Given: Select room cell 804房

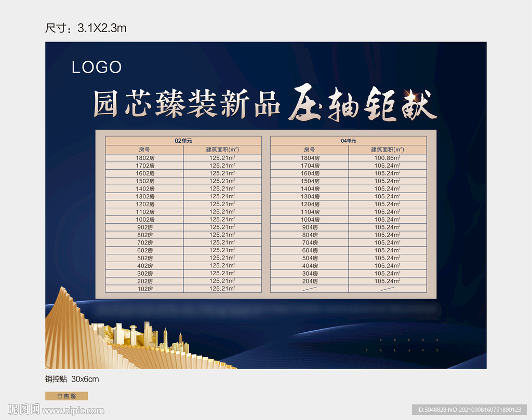Looking at the screenshot, I should pos(310,235).
